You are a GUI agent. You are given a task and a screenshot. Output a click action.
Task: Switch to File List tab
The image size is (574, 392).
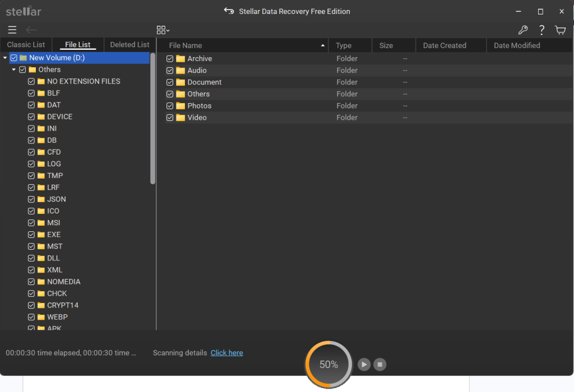click(77, 45)
